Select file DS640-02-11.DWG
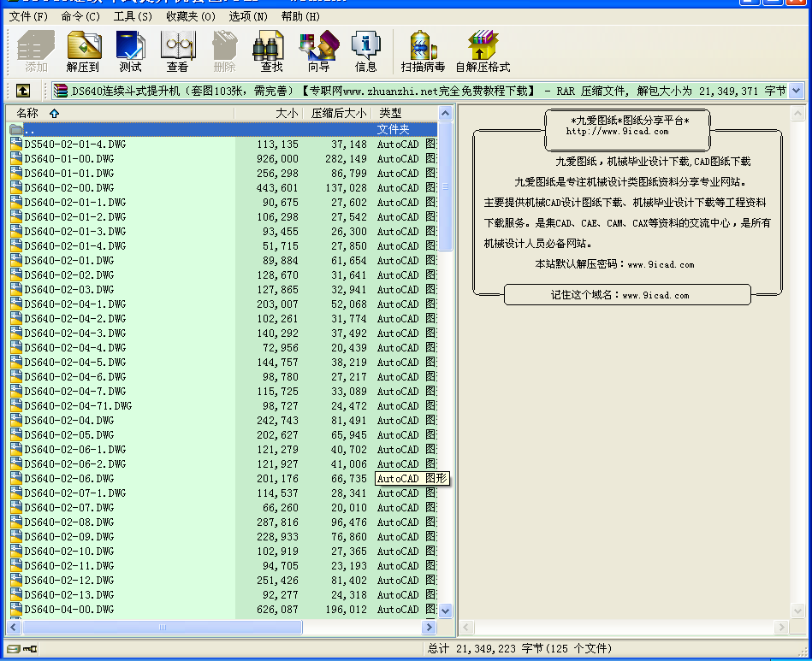The image size is (812, 661). tap(68, 566)
